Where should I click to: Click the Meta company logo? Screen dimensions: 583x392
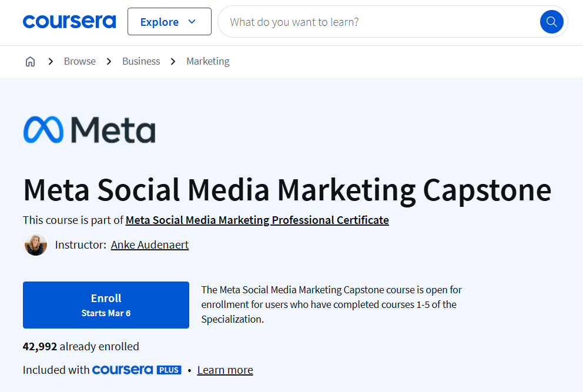tap(89, 130)
